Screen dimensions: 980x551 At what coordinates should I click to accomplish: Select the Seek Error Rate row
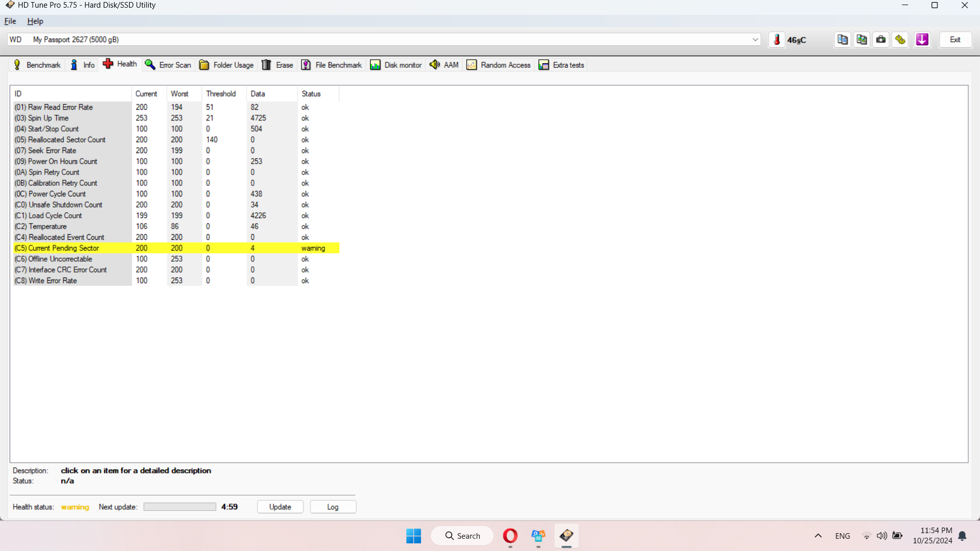click(x=176, y=151)
